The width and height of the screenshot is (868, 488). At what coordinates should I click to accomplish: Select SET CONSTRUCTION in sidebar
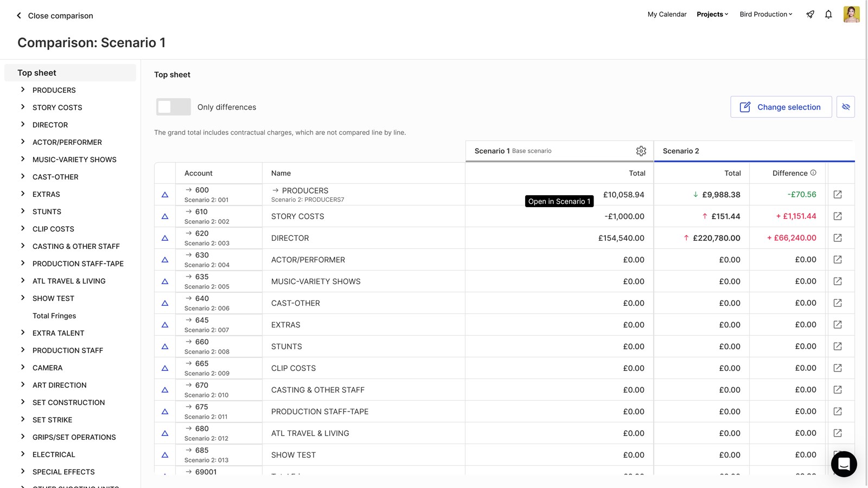[x=68, y=402]
